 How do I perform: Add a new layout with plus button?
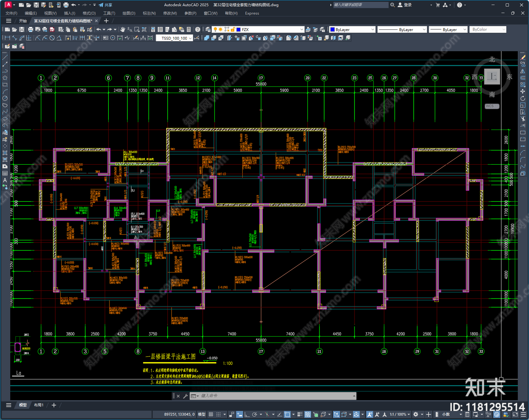tap(54, 405)
